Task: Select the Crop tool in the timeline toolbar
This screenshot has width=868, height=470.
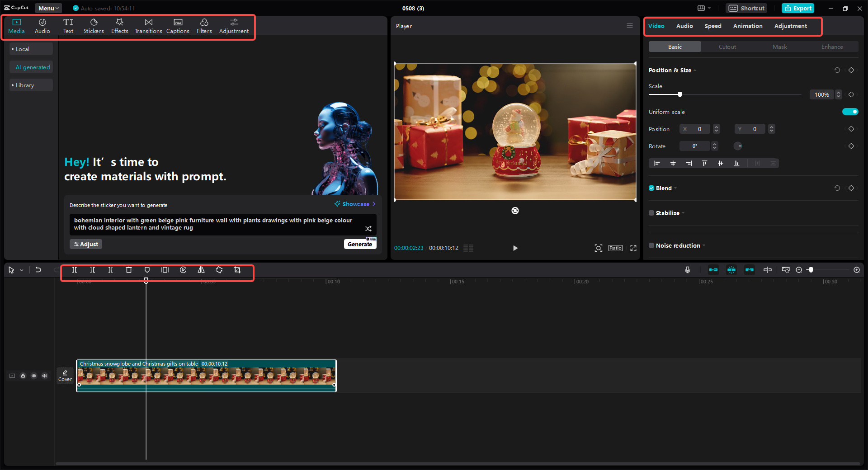Action: click(x=237, y=270)
